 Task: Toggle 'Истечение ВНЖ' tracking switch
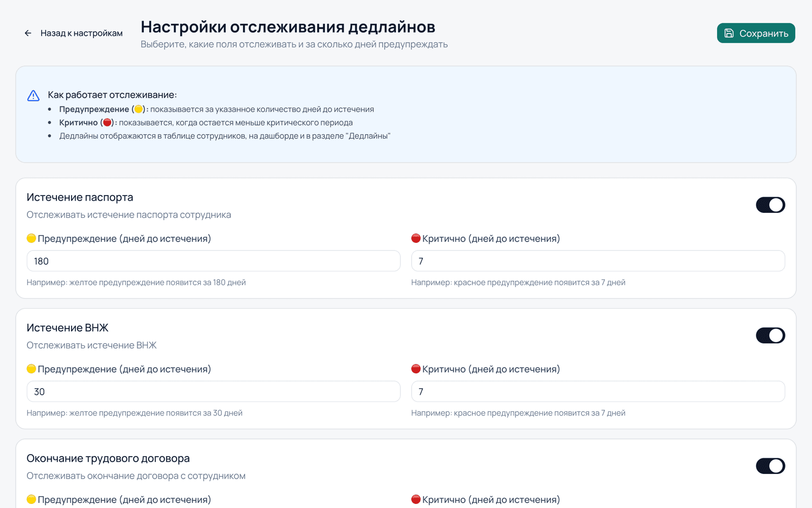coord(770,335)
